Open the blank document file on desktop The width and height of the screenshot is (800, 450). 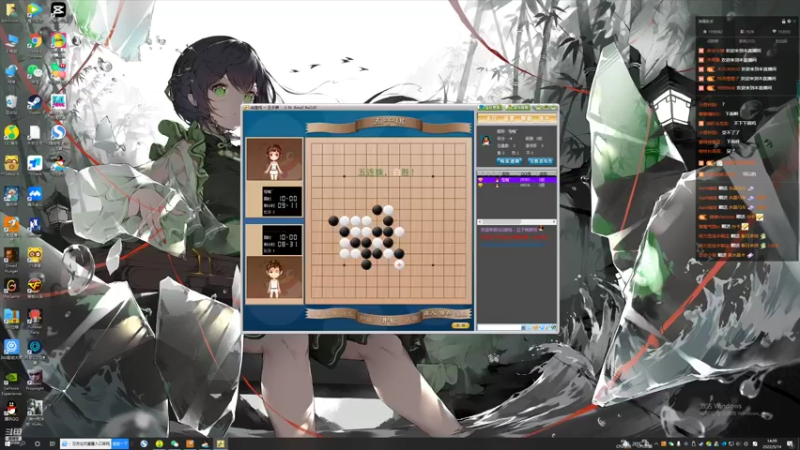(35, 133)
